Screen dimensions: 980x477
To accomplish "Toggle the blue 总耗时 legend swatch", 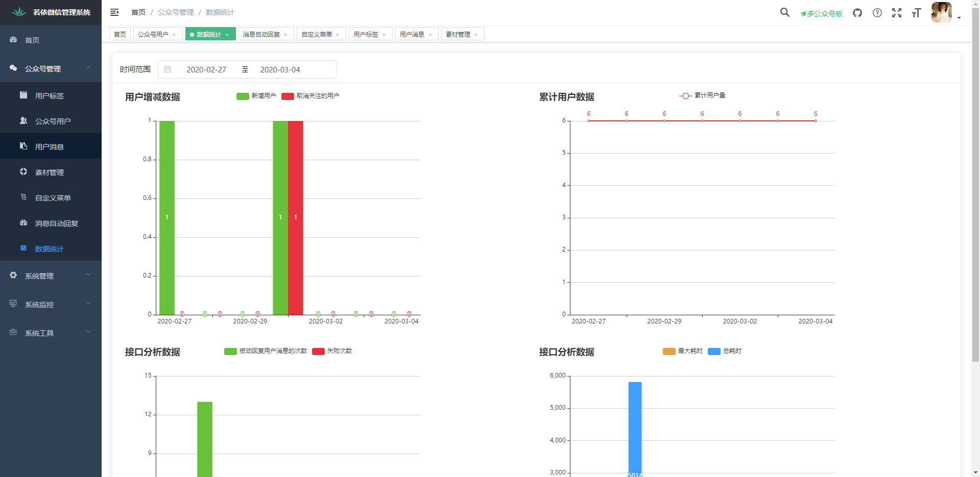I will [x=714, y=351].
